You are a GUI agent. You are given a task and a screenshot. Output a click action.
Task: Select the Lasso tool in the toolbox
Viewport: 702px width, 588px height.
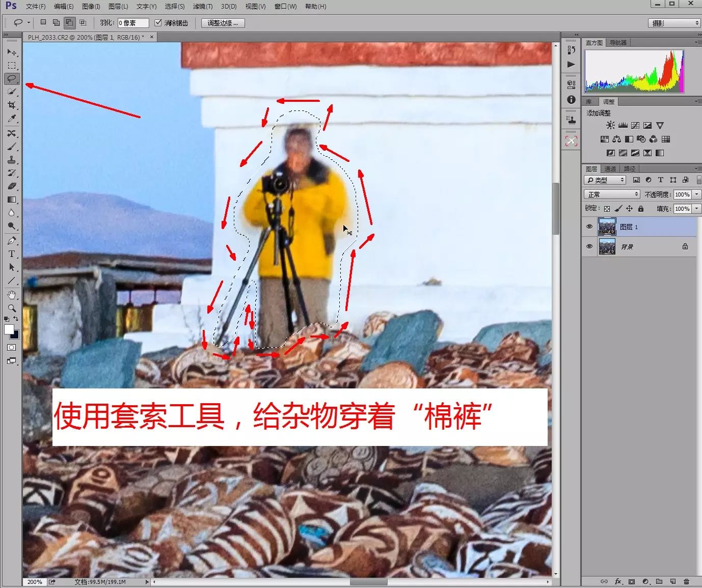[x=12, y=79]
